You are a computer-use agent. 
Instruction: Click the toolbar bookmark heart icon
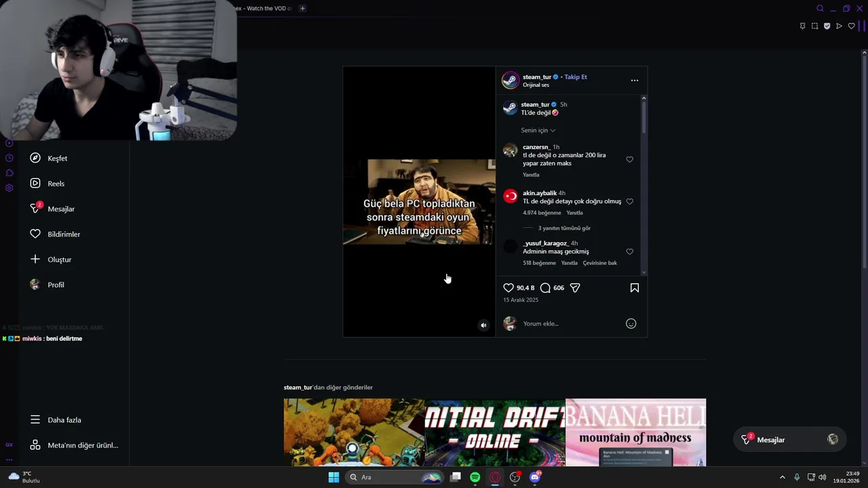(x=851, y=26)
